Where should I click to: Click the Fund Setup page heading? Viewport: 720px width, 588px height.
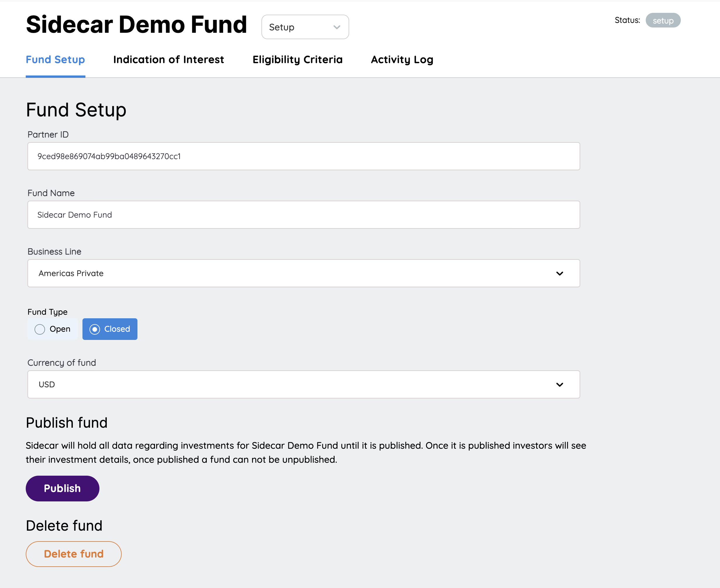76,109
